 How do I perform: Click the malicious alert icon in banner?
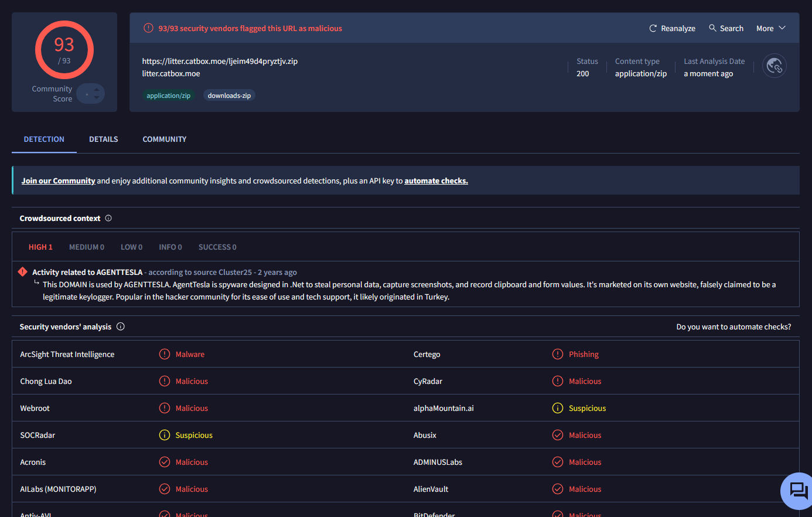148,28
